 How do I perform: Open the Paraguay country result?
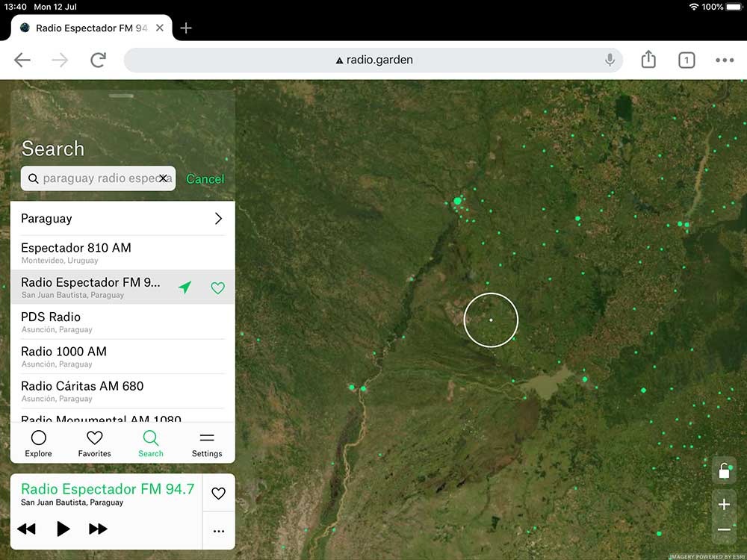coord(123,219)
